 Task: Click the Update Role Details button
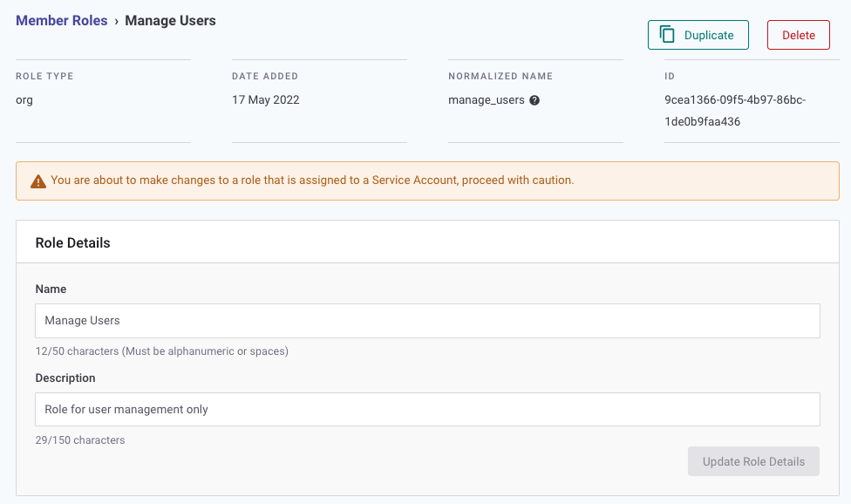click(753, 461)
